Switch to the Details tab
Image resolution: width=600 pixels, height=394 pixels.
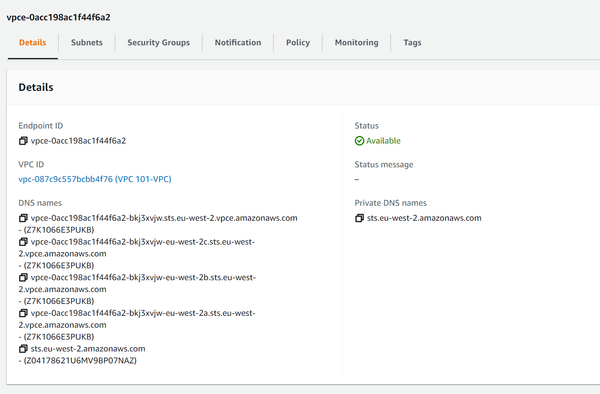coord(33,42)
